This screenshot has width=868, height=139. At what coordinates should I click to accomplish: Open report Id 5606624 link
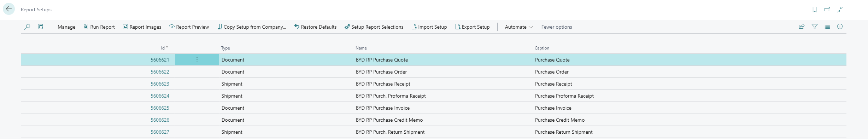tap(160, 96)
